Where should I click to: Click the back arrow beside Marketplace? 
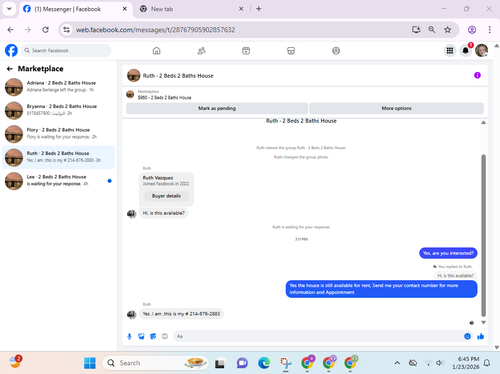pyautogui.click(x=10, y=69)
